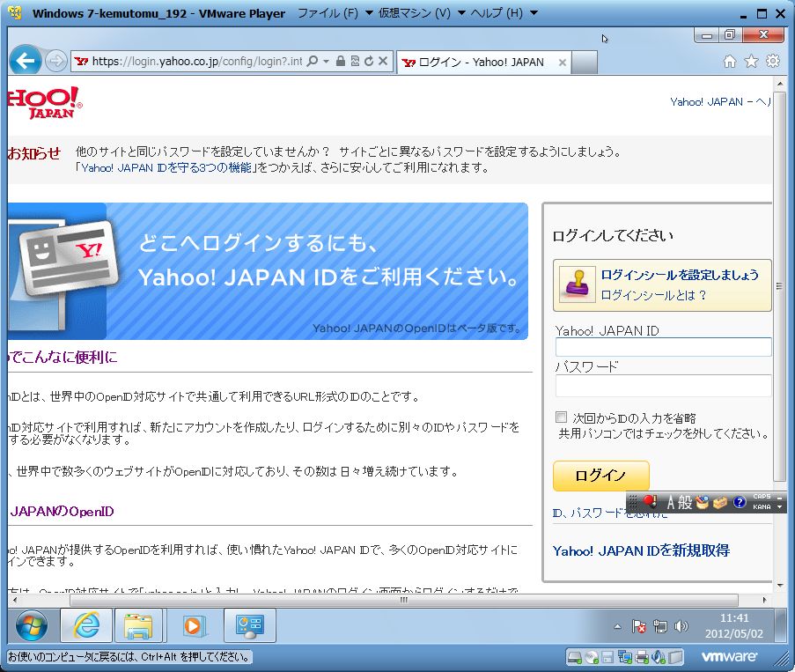The image size is (795, 672).
Task: Click 'Yahoo! JAPAN IDを新規取得' link
Action: (641, 550)
